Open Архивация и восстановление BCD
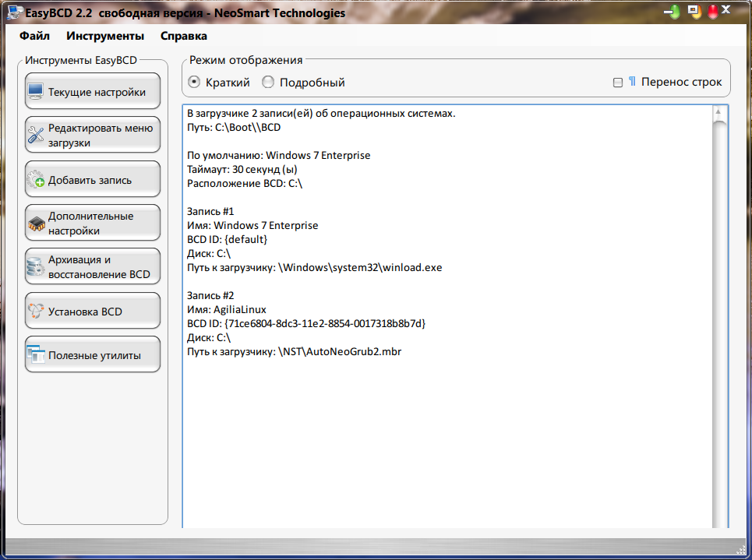Screen dimensions: 752x560 (93, 266)
